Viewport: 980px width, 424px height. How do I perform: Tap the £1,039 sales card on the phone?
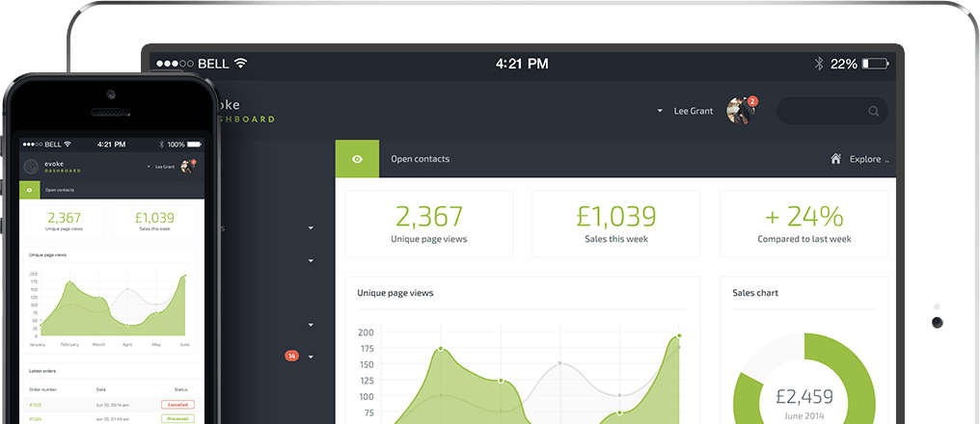point(154,221)
